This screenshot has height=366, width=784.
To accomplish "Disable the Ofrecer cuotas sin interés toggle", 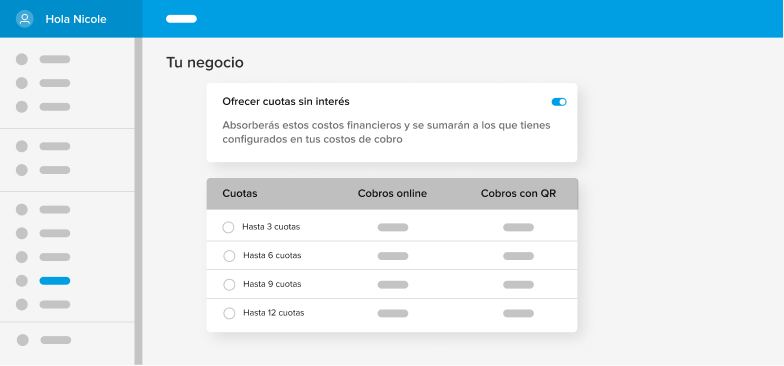I will [x=559, y=102].
